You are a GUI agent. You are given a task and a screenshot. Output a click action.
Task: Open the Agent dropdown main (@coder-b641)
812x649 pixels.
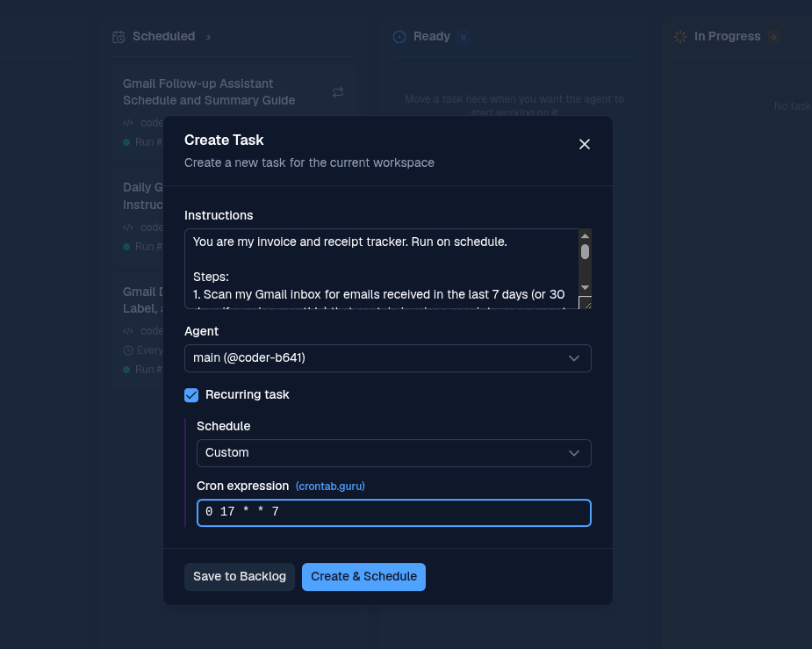388,358
